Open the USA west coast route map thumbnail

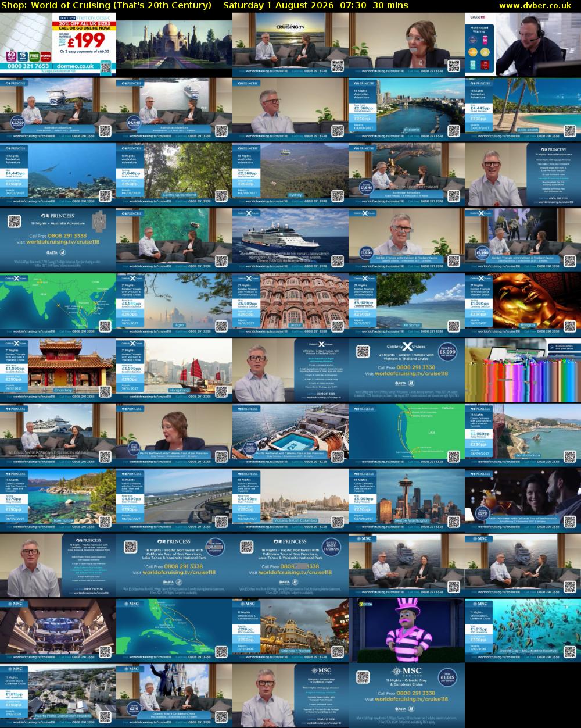click(407, 434)
